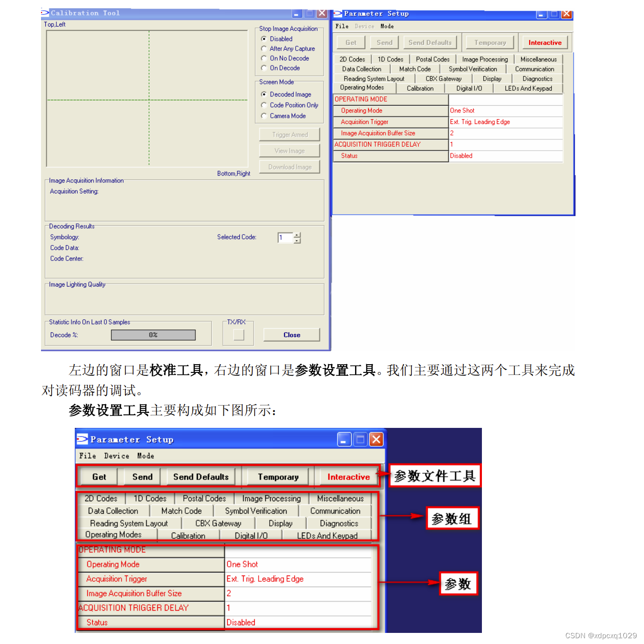Image resolution: width=644 pixels, height=644 pixels.
Task: Increment the Selected Code value with up arrow
Action: tap(298, 235)
